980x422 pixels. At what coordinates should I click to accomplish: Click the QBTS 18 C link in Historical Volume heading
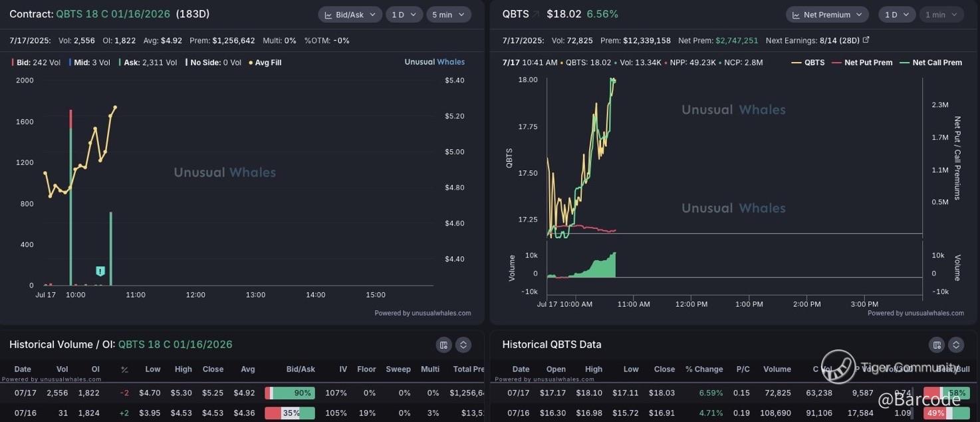click(x=176, y=345)
